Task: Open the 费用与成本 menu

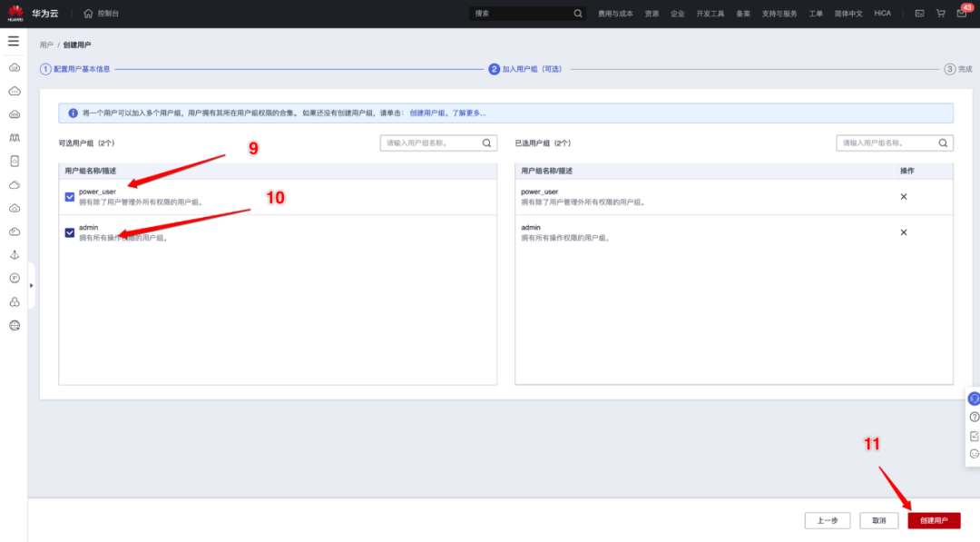Action: click(615, 14)
